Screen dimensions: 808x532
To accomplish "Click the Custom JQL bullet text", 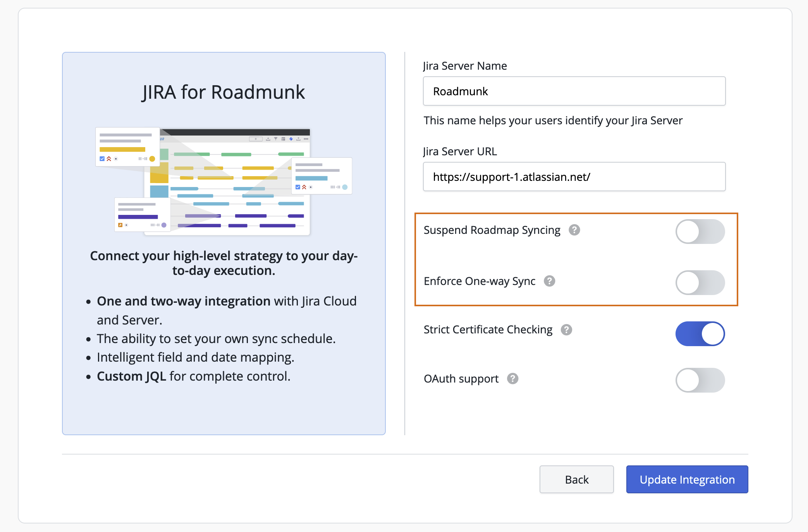I will (193, 376).
